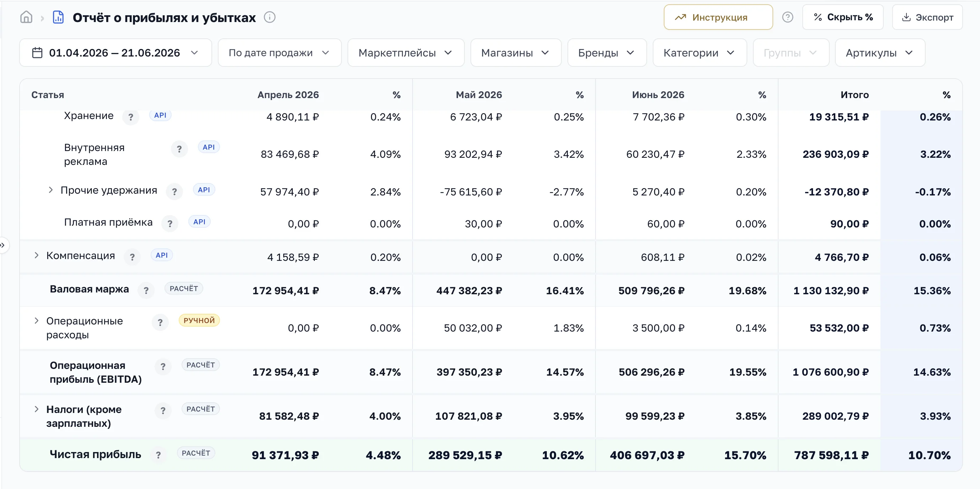Viewport: 980px width, 489px height.
Task: Show help for Чистая прибыль row
Action: point(158,455)
